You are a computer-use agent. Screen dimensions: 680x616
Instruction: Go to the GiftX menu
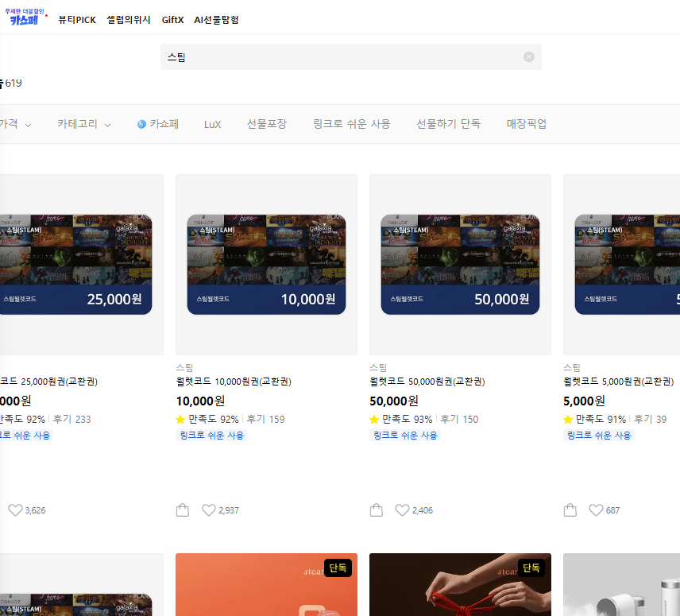[x=172, y=20]
